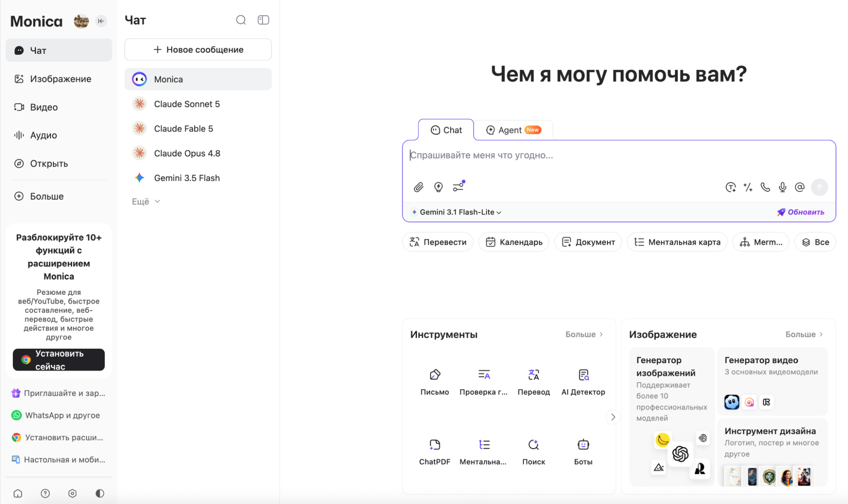Select Claude Opus 4.8 in chat list
This screenshot has height=504, width=848.
tap(198, 153)
